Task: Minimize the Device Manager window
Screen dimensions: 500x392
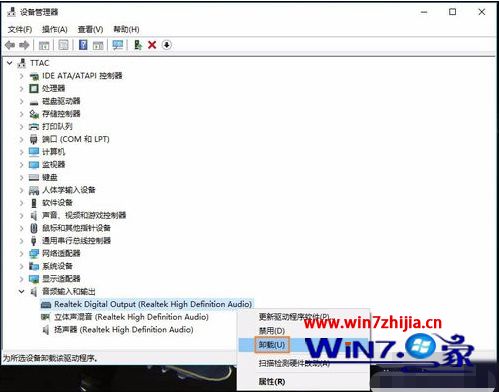Action: 424,12
